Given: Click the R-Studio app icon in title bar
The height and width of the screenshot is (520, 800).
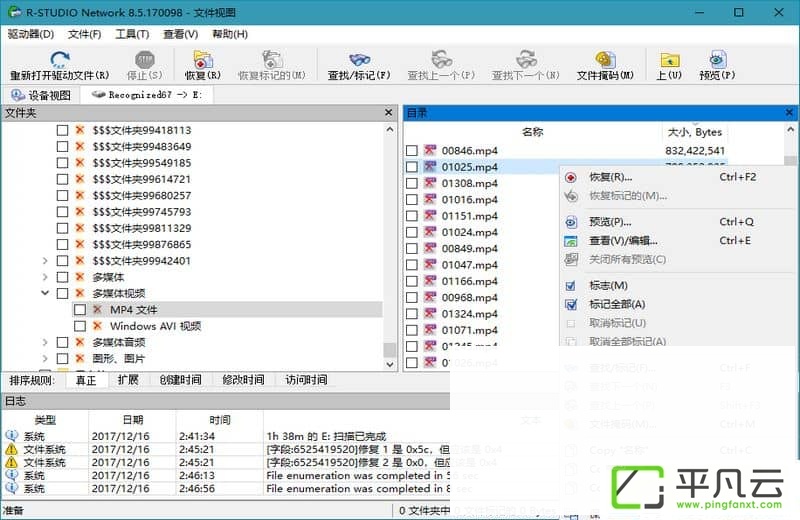Looking at the screenshot, I should coord(15,12).
